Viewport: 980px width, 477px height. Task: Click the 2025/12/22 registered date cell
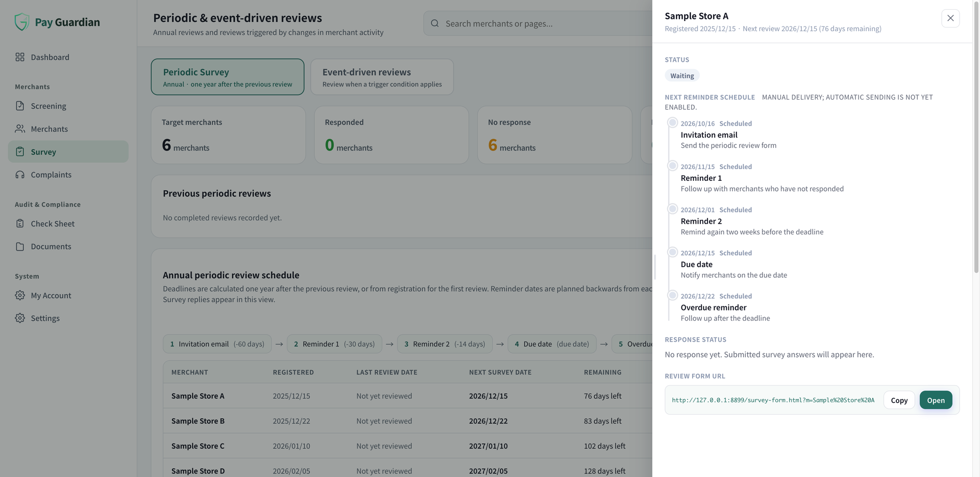[291, 421]
